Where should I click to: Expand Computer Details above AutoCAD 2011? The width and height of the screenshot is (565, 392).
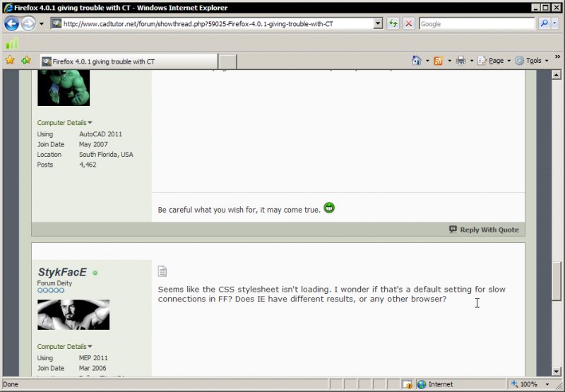pos(64,122)
